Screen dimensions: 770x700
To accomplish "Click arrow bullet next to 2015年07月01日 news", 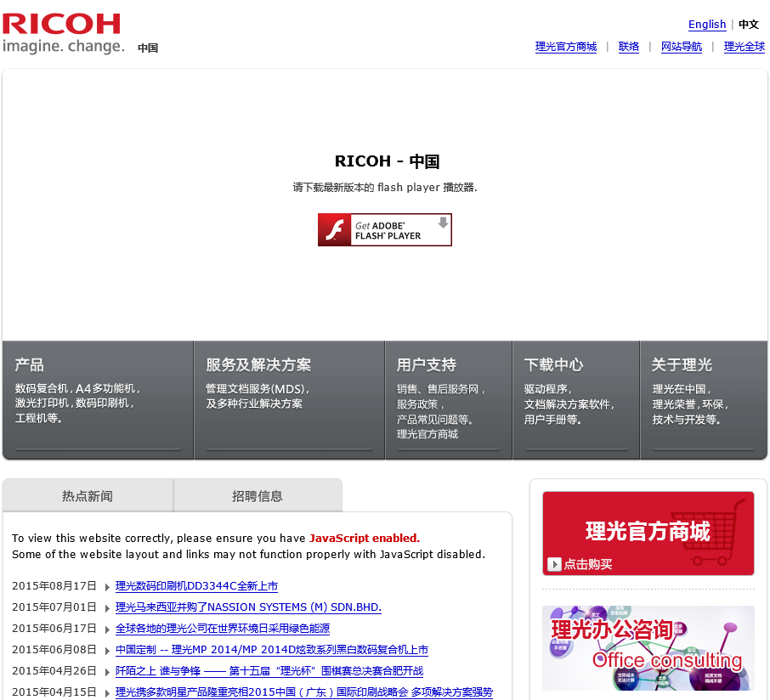I will point(107,608).
